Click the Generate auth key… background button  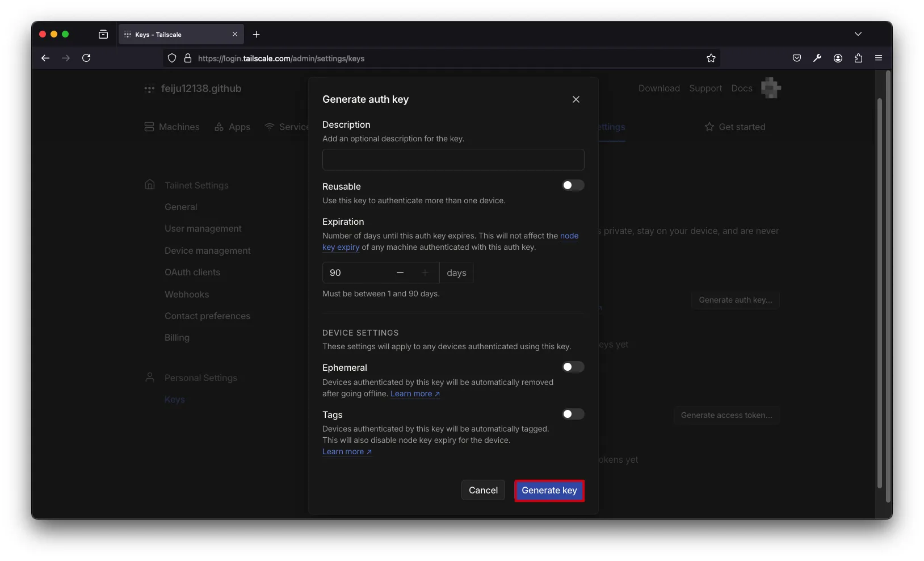(x=736, y=300)
